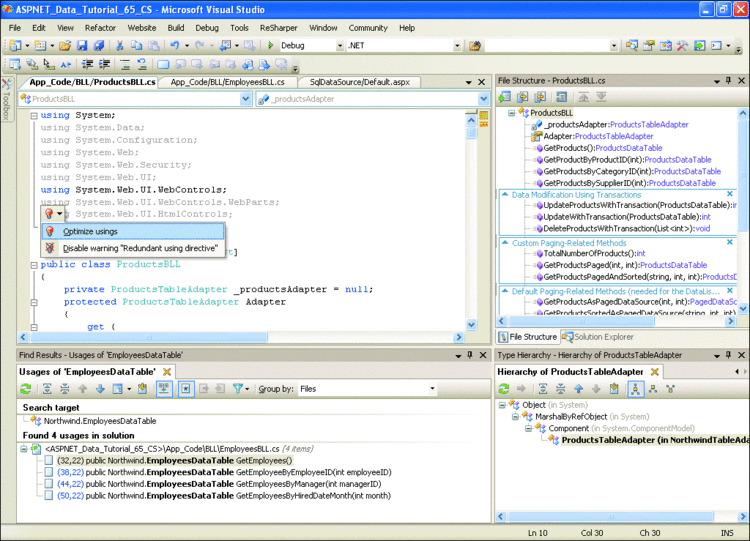The width and height of the screenshot is (750, 541).
Task: Open the Group by Files dropdown
Action: tap(432, 389)
